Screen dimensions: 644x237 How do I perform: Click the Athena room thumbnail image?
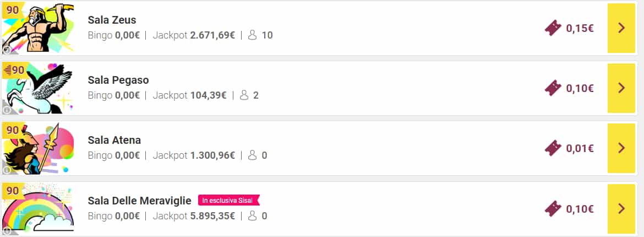(38, 148)
